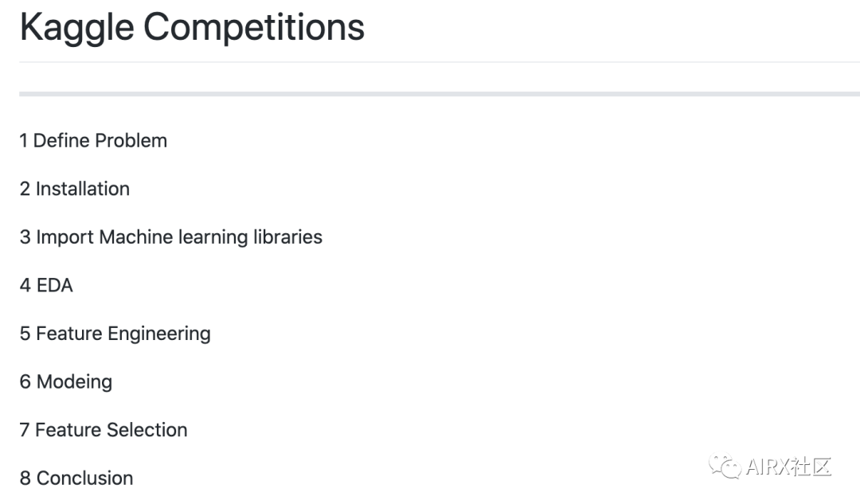Click the thick gray horizontal divider
860x504 pixels.
(x=440, y=94)
